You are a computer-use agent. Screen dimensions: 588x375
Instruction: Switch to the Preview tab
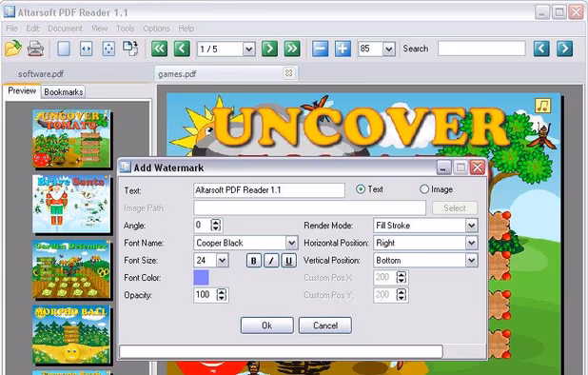pos(22,90)
